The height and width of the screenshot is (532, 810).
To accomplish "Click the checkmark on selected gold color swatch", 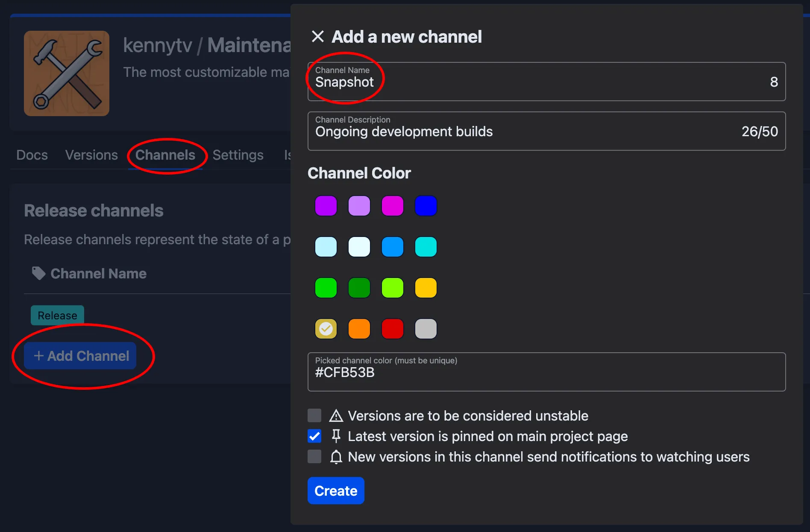I will (326, 328).
